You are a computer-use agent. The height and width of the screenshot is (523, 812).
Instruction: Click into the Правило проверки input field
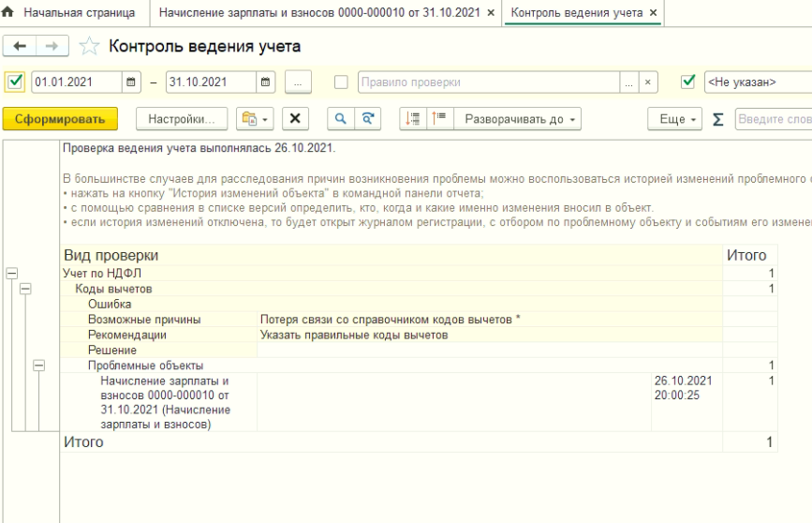click(487, 82)
